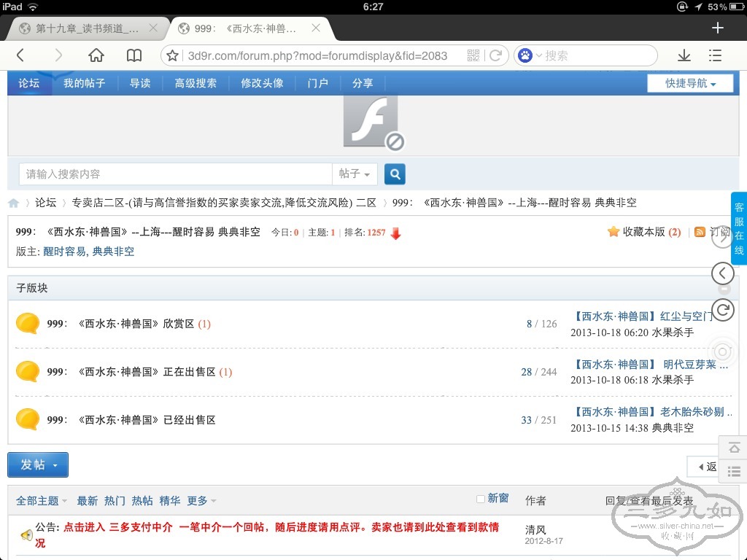Viewport: 747px width, 560px height.
Task: Open latest post 明代豆芽菜 link
Action: 649,365
